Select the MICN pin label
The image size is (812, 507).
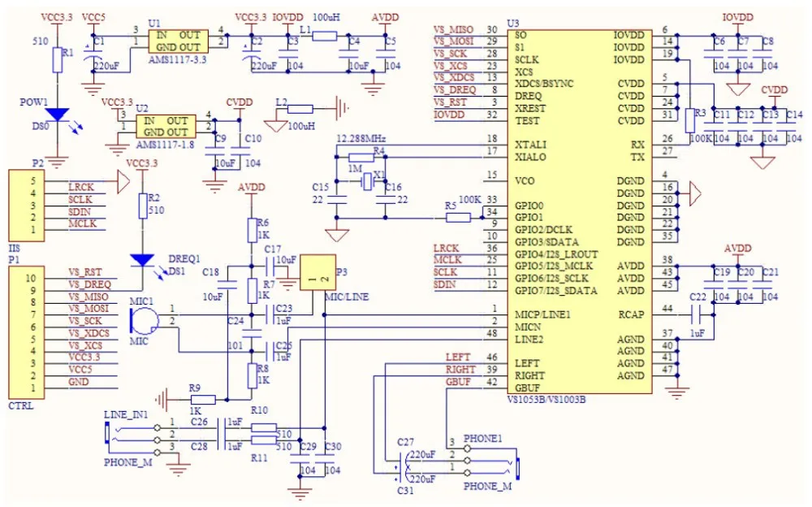coord(528,327)
